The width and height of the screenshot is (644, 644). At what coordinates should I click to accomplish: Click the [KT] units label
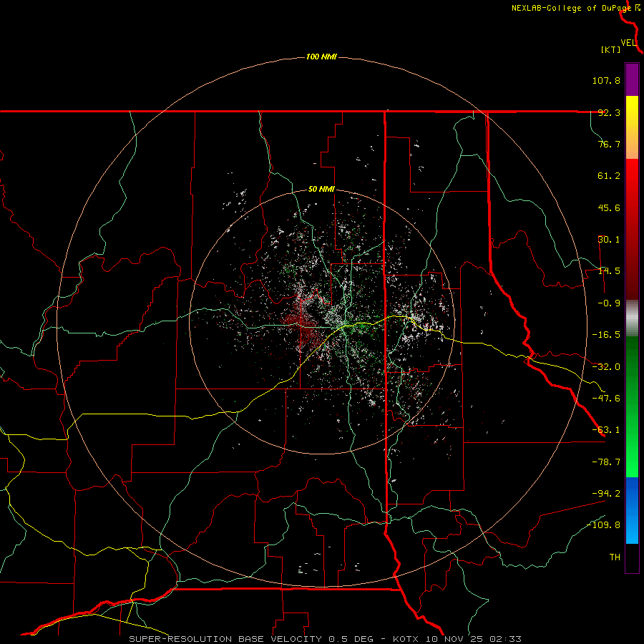click(611, 49)
